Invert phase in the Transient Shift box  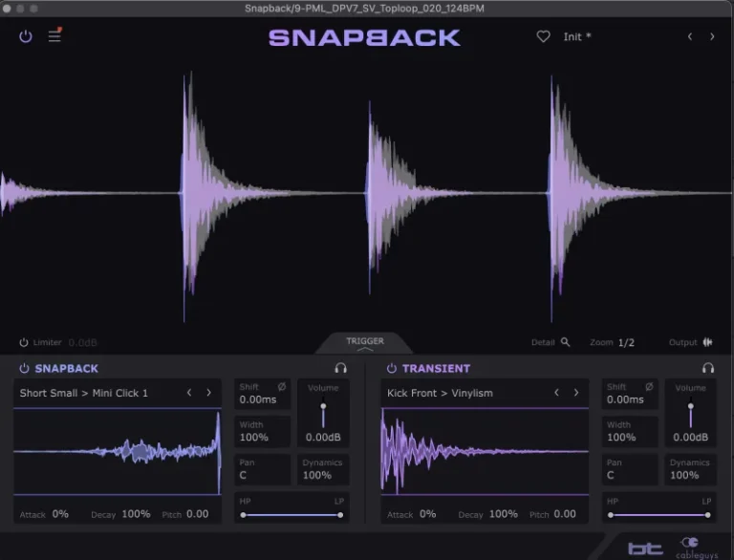tap(649, 387)
